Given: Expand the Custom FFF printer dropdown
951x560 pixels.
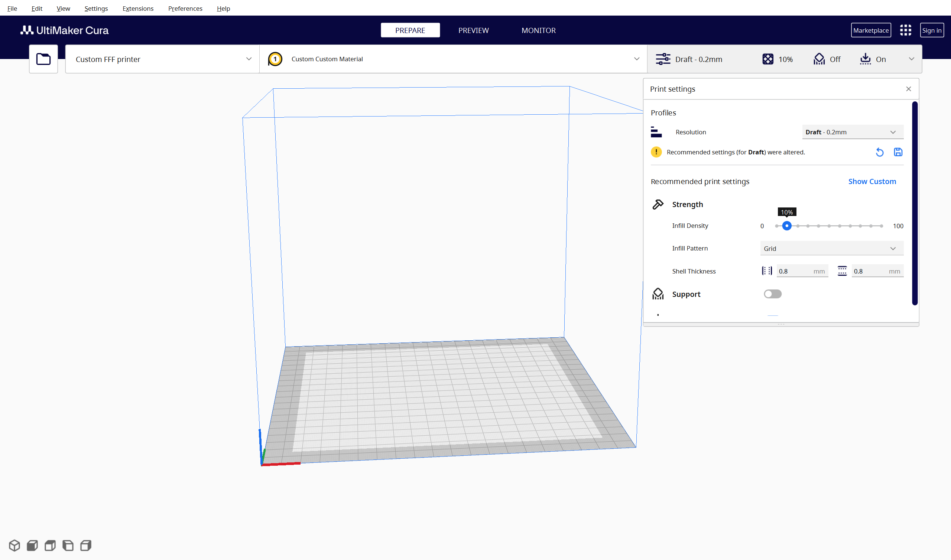Looking at the screenshot, I should [162, 59].
